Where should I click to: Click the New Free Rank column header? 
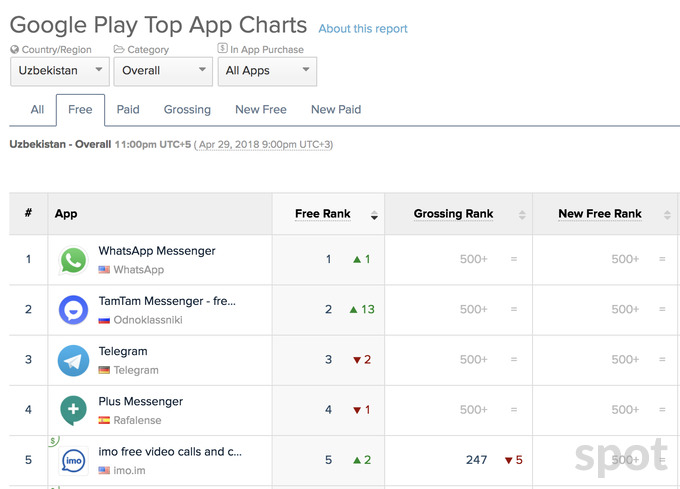(599, 214)
